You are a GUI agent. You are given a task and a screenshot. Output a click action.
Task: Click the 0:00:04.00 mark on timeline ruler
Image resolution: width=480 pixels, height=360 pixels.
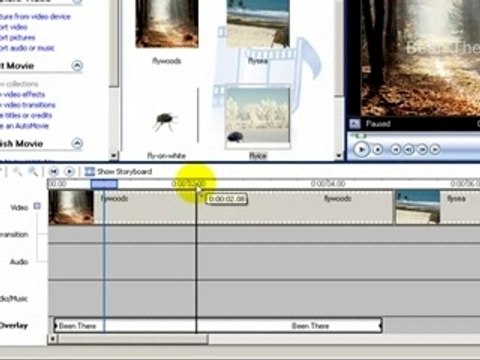[328, 184]
